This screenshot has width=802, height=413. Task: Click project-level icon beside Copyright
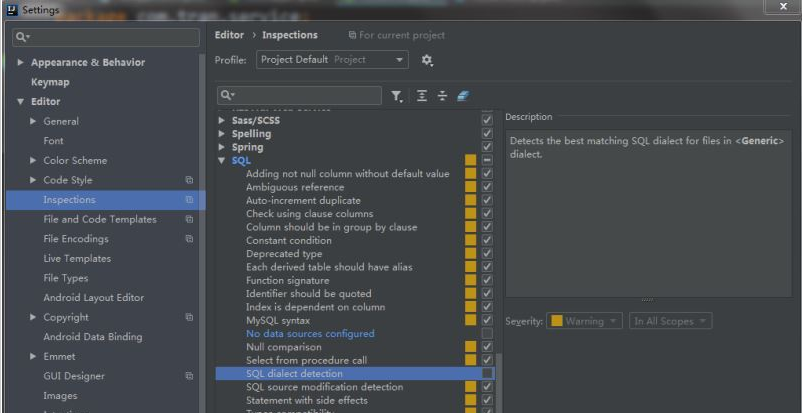(x=189, y=317)
